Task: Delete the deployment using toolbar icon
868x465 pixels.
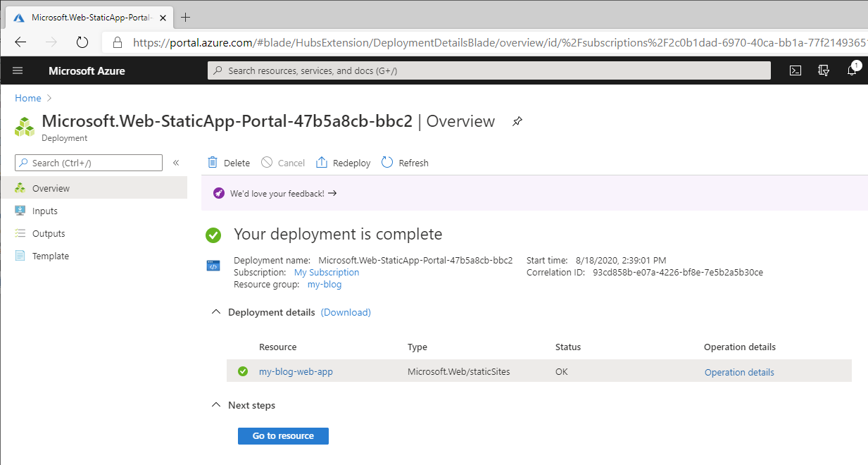Action: [x=228, y=162]
